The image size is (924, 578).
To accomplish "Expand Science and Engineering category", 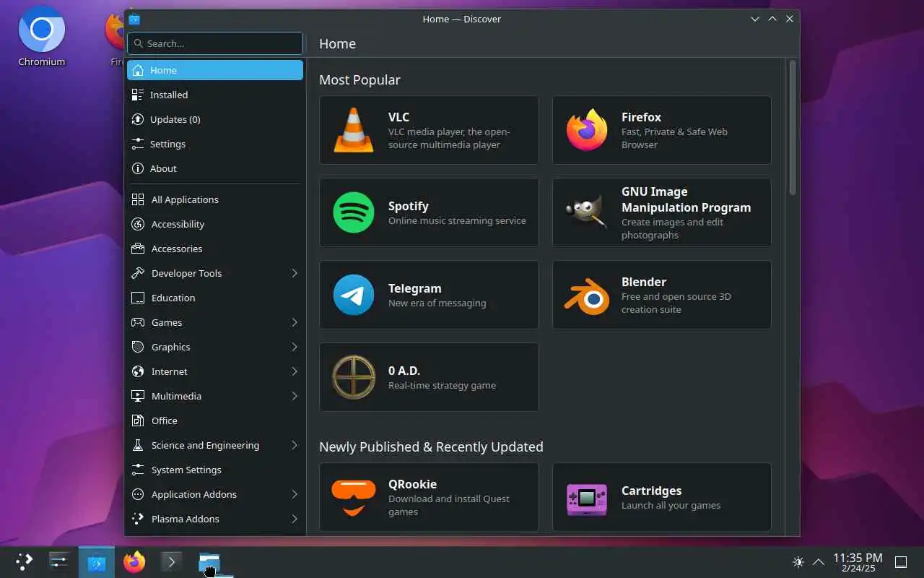I will coord(295,445).
